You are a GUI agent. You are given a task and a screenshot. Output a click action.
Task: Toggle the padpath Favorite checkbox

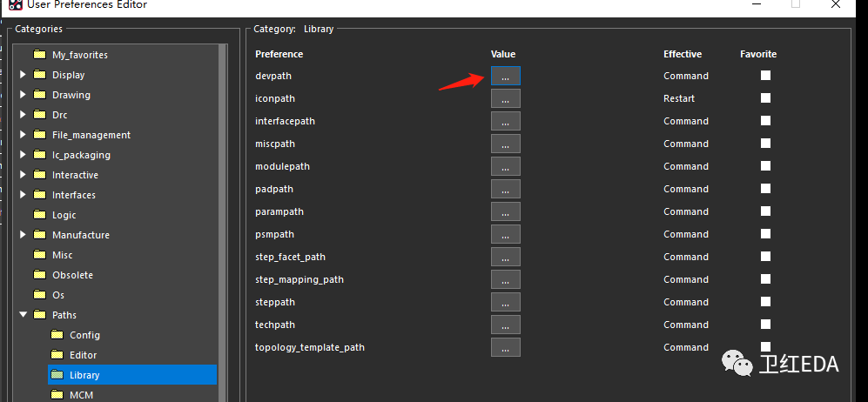coord(765,189)
